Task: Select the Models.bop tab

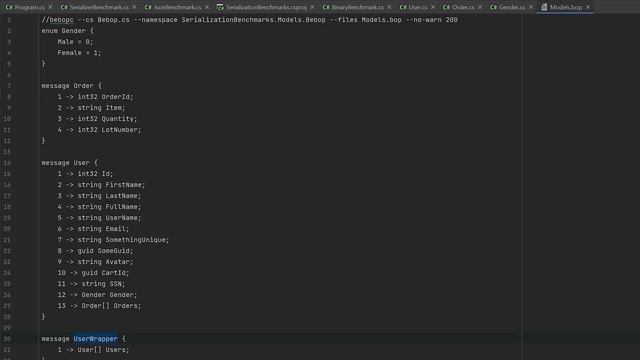Action: tap(566, 7)
